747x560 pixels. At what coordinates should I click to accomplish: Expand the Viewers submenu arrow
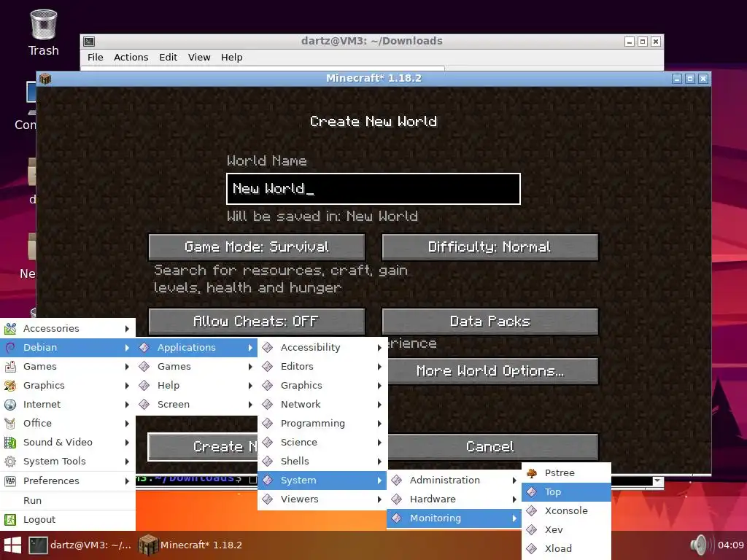tap(379, 499)
